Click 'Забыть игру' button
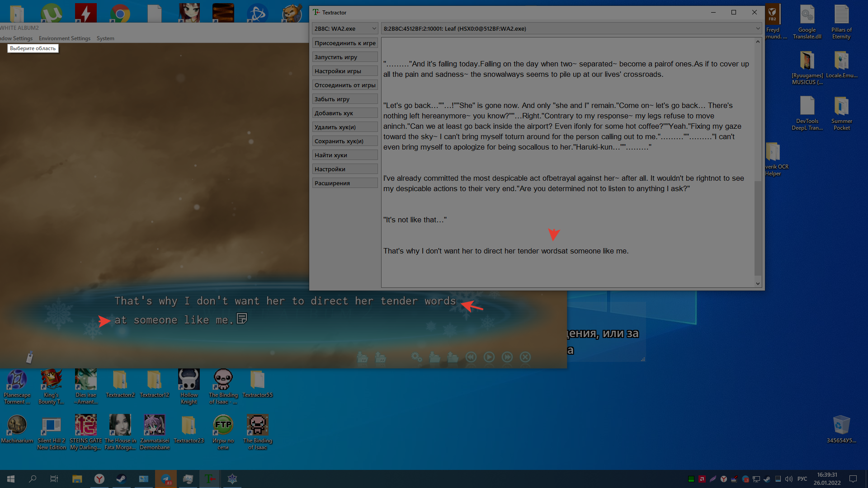868x488 pixels. coord(345,99)
